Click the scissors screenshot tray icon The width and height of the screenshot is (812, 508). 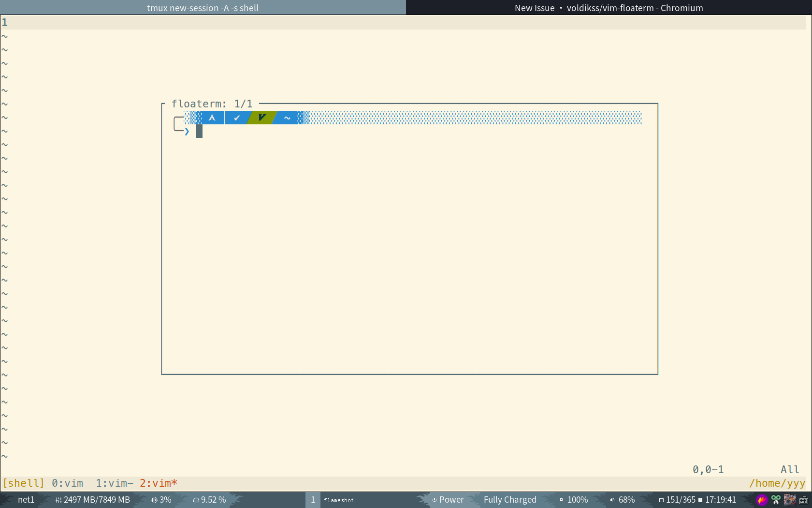pyautogui.click(x=776, y=500)
